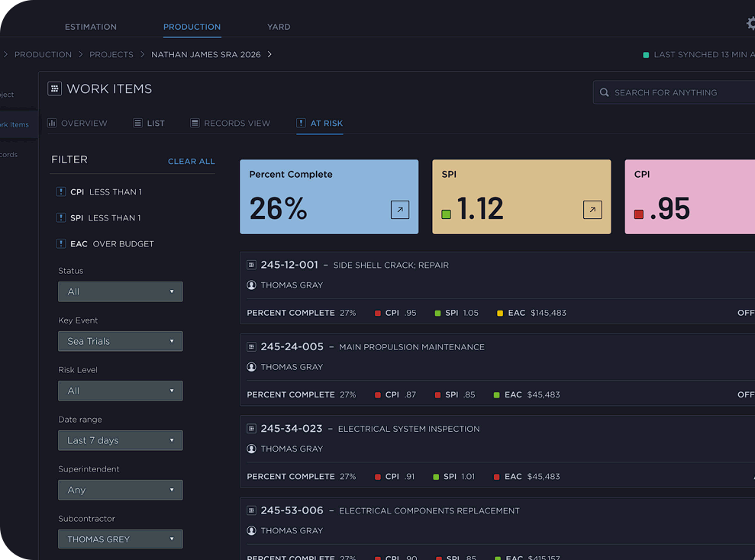Viewport: 755px width, 560px height.
Task: Switch to the Estimation top tab
Action: pos(91,27)
